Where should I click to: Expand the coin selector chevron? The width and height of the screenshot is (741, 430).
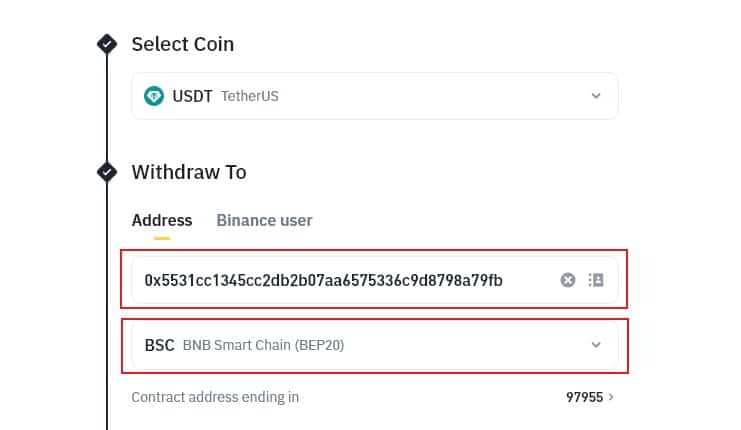[596, 96]
